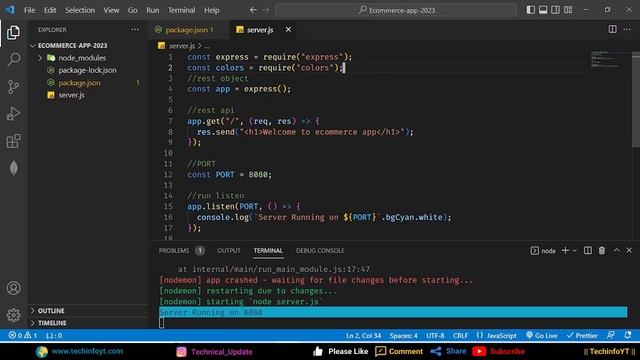Select the TERMINAL panel tab
Viewport: 640px width, 360px height.
[x=268, y=251]
